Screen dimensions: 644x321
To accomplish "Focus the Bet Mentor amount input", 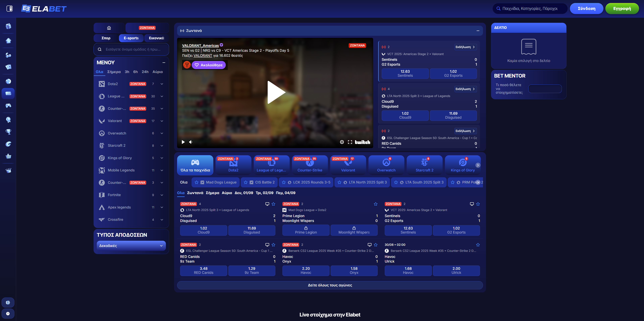I will pyautogui.click(x=545, y=89).
